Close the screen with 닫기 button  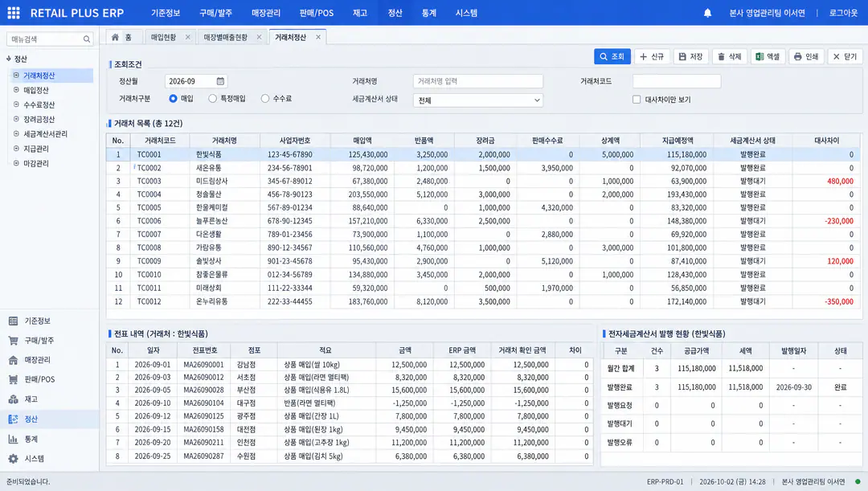pos(845,56)
